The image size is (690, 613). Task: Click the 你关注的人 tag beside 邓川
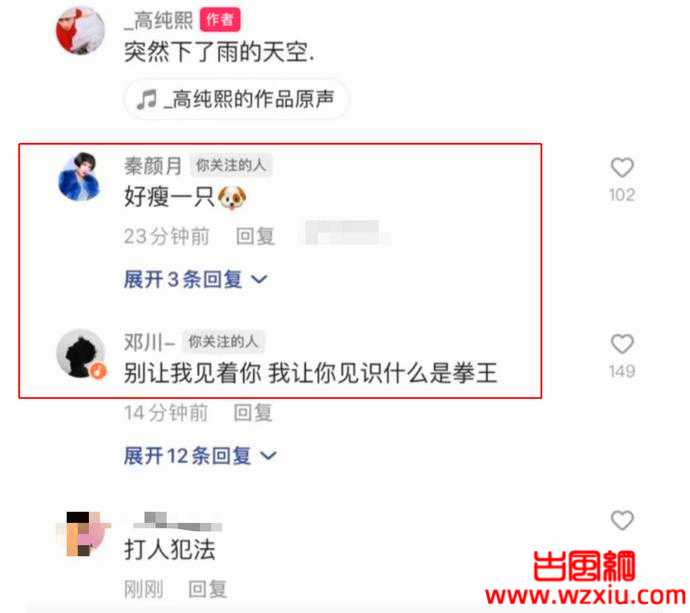(x=223, y=341)
